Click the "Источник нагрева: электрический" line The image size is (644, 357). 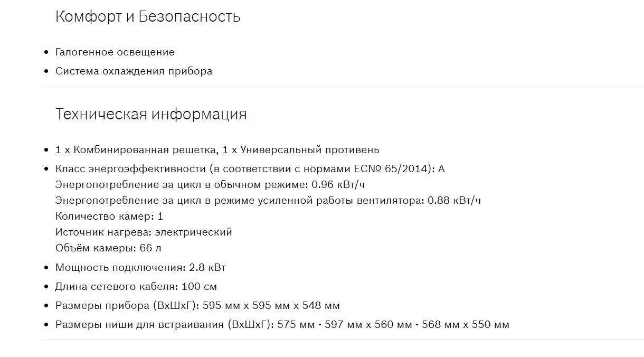pos(144,232)
